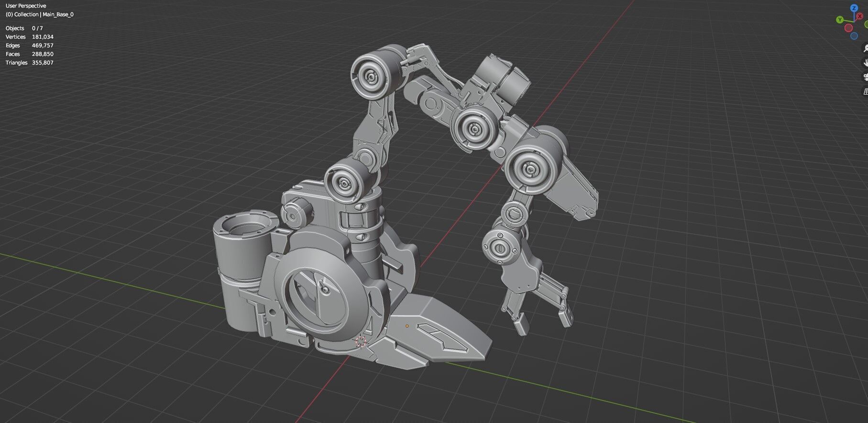Click the orange object origin dot
The image size is (868, 423).
click(407, 326)
